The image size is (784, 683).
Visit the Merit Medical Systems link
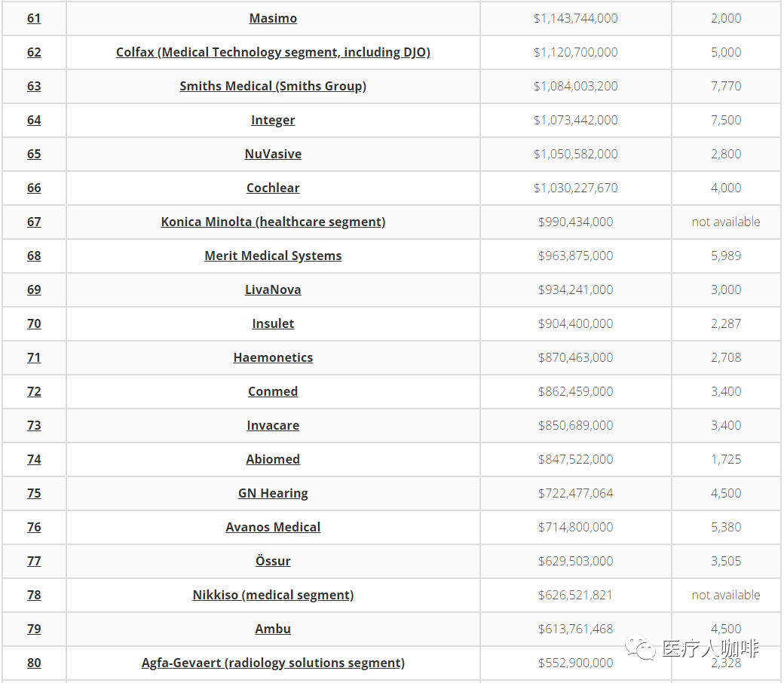coord(273,256)
